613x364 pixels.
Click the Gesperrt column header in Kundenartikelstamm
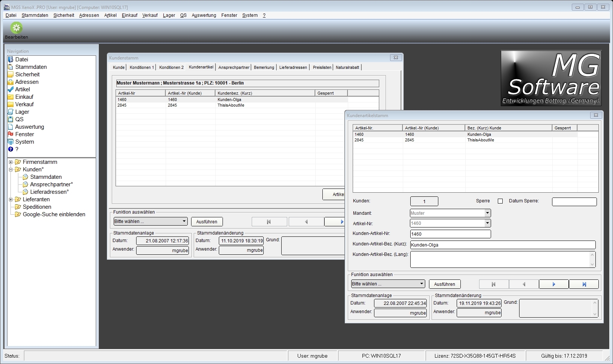[x=564, y=128]
